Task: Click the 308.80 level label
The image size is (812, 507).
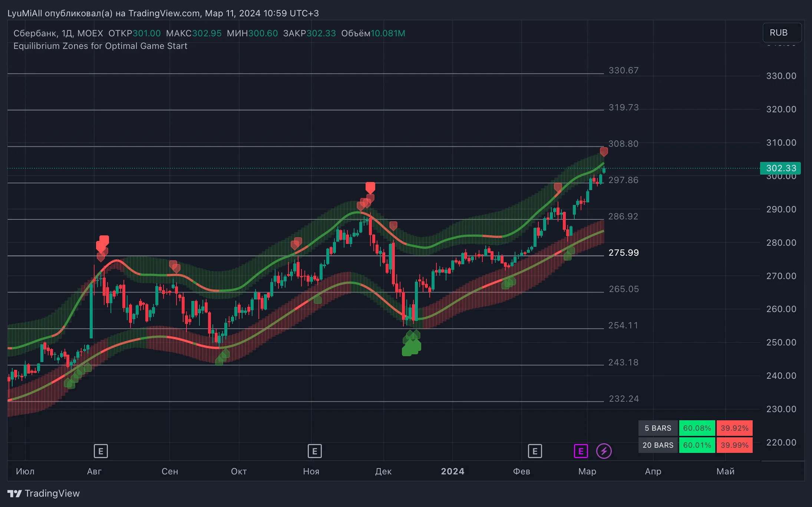Action: coord(624,144)
